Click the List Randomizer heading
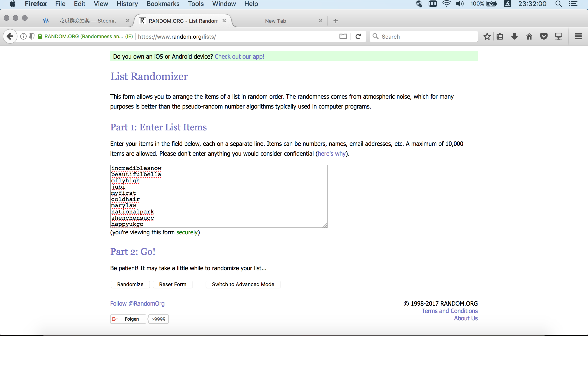 coord(149,76)
